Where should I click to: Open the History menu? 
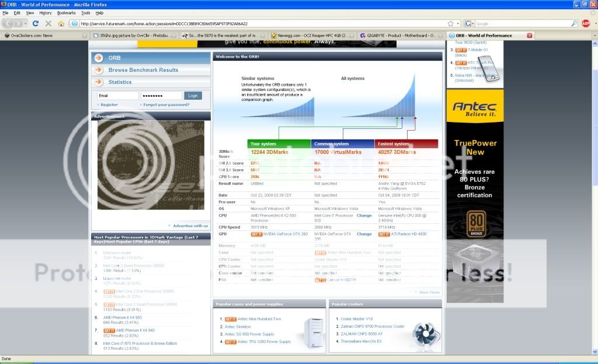[x=46, y=13]
